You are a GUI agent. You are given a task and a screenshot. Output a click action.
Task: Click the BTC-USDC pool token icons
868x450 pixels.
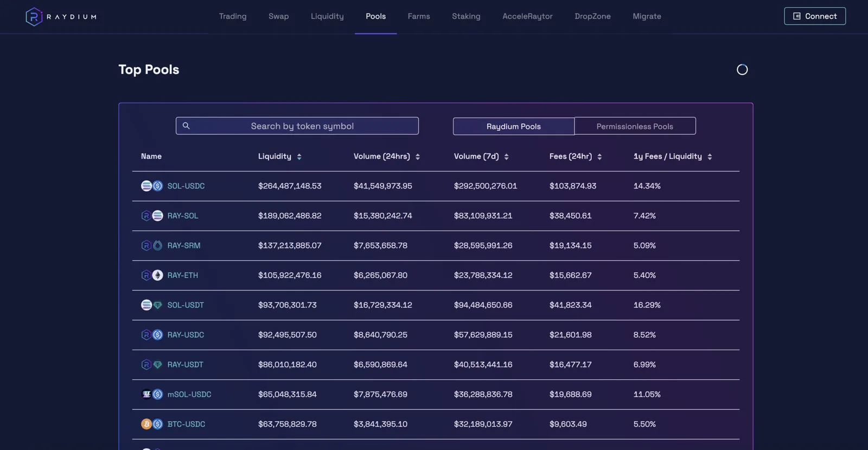click(x=152, y=424)
